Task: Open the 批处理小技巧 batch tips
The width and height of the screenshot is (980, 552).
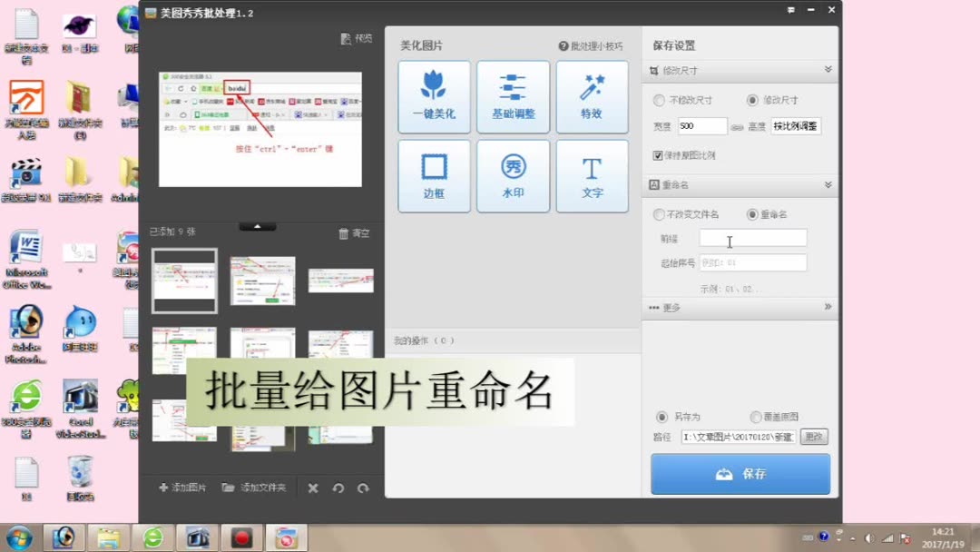Action: 589,44
